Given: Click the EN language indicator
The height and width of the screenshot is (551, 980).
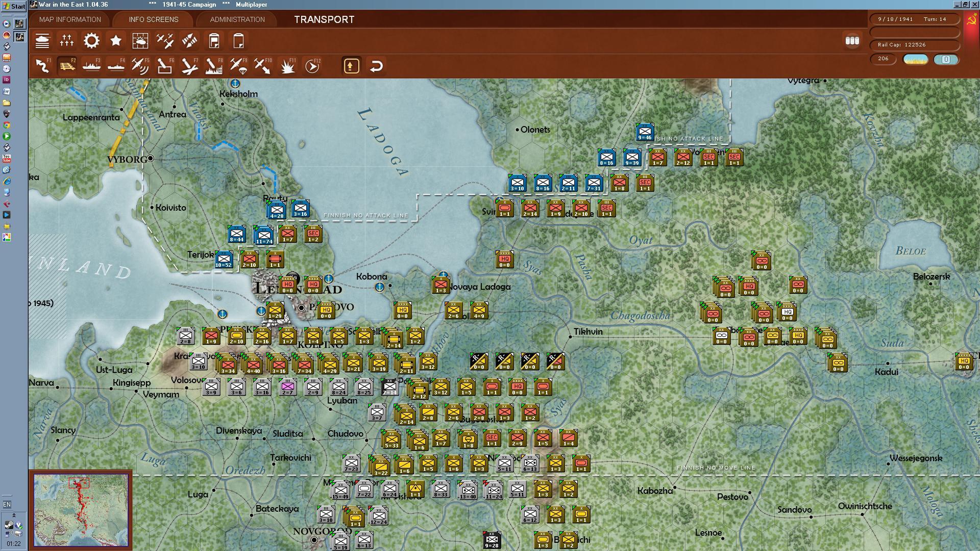Looking at the screenshot, I should tap(7, 504).
